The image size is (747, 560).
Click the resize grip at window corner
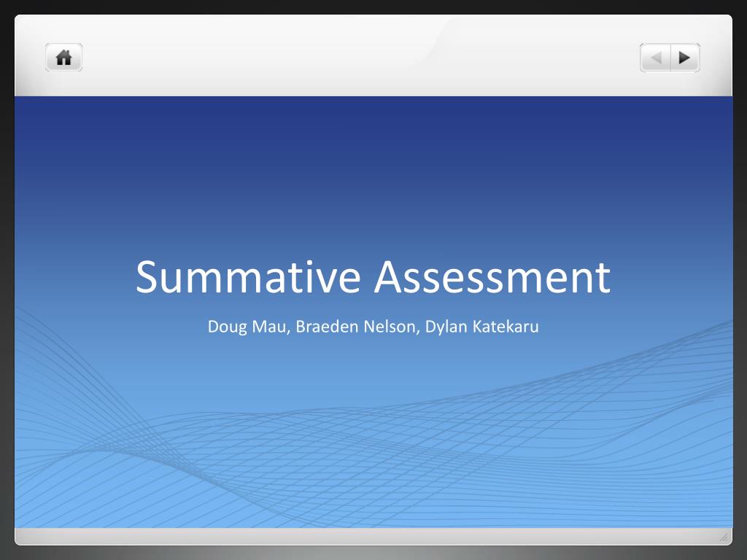[724, 537]
